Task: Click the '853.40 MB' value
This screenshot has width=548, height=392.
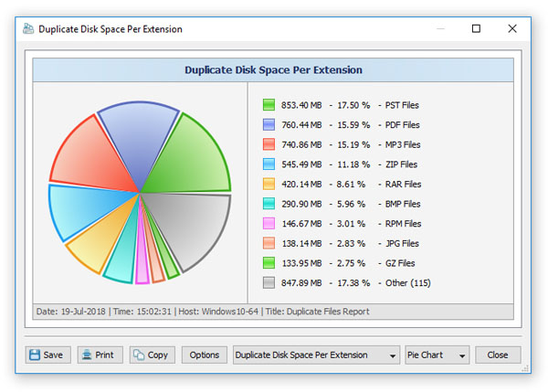Action: click(x=301, y=105)
